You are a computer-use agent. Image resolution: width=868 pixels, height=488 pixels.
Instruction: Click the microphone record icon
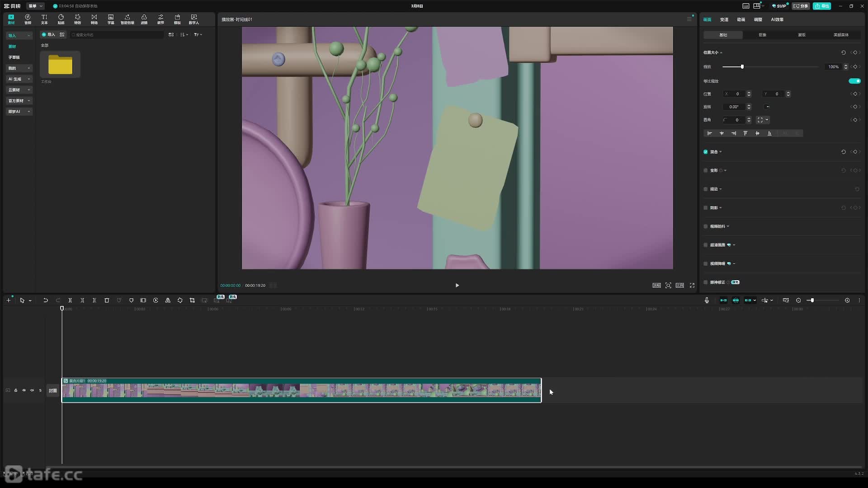[x=707, y=300]
